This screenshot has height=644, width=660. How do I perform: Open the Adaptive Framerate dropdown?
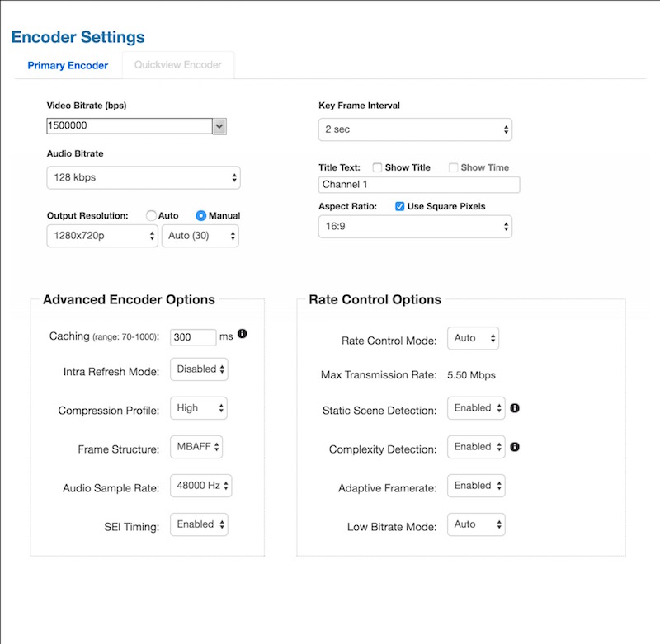coord(476,486)
